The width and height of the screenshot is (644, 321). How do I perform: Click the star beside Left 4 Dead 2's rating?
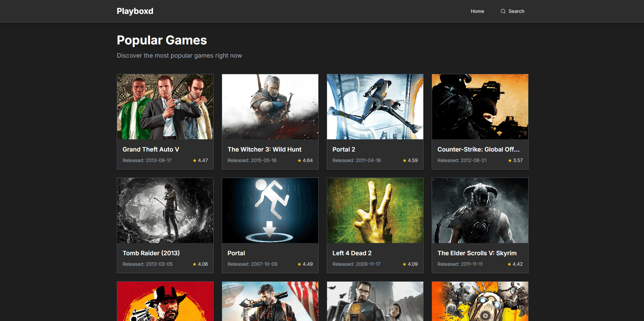404,264
